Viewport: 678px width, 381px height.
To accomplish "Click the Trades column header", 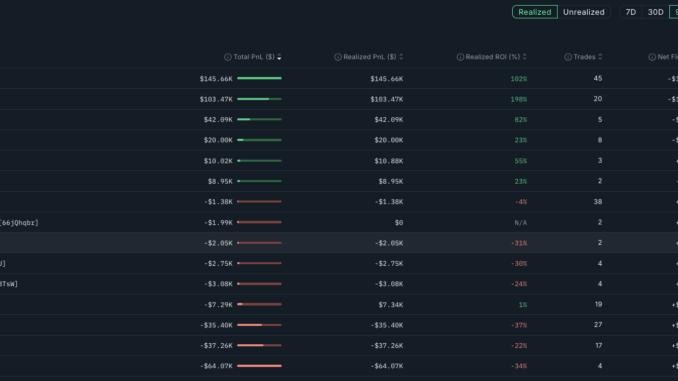I will coord(584,57).
